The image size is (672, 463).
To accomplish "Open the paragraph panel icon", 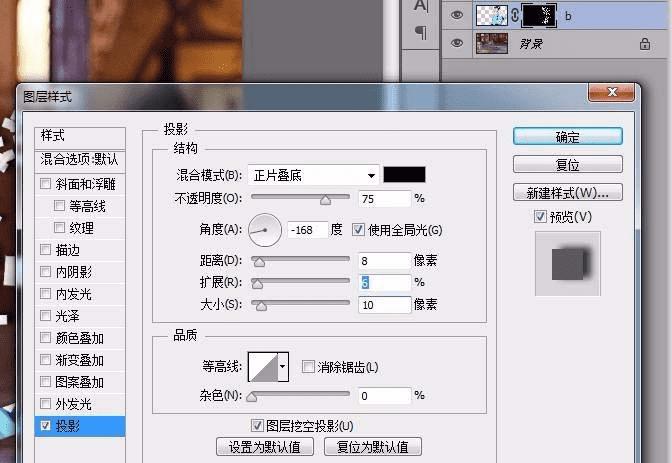I will pos(421,32).
